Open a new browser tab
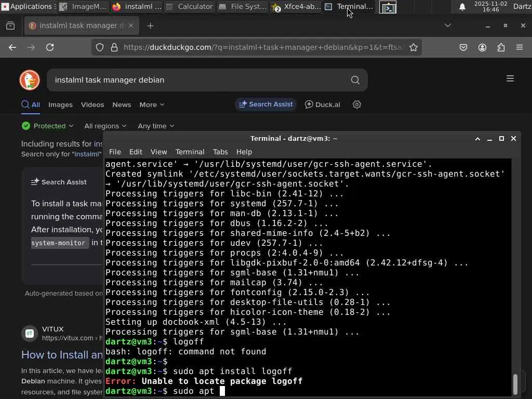The width and height of the screenshot is (532, 399). pyautogui.click(x=150, y=26)
